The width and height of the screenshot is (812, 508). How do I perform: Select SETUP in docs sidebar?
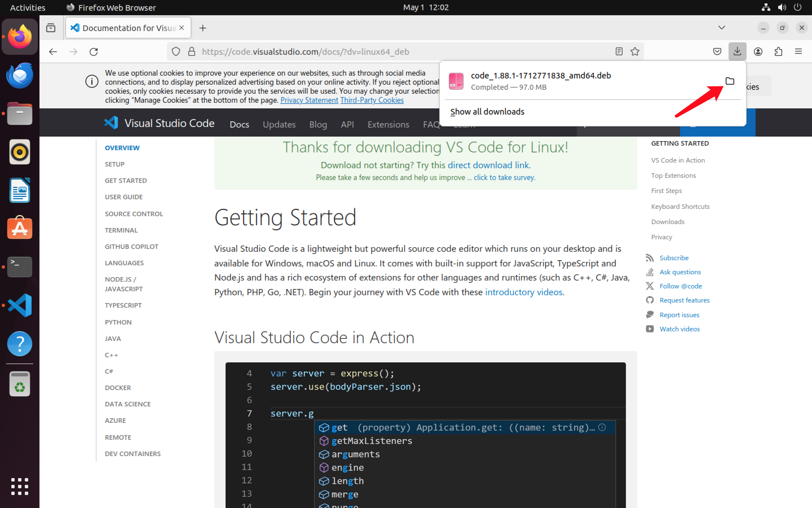114,164
